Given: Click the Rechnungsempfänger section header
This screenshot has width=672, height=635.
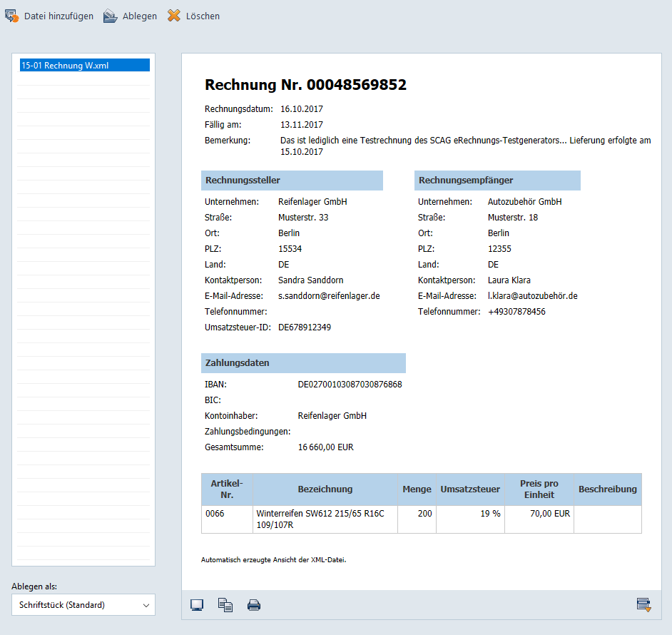Looking at the screenshot, I should [497, 181].
